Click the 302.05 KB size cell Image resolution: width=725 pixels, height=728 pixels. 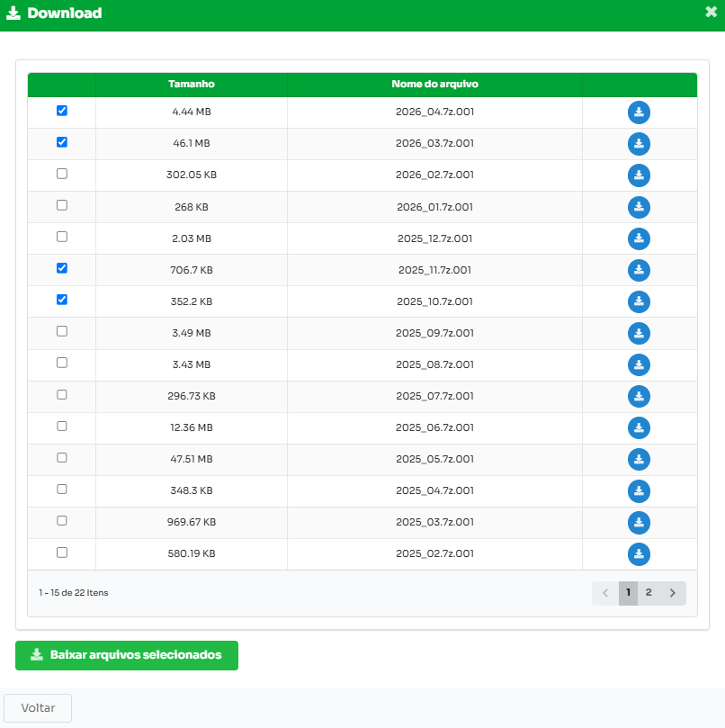tap(192, 175)
